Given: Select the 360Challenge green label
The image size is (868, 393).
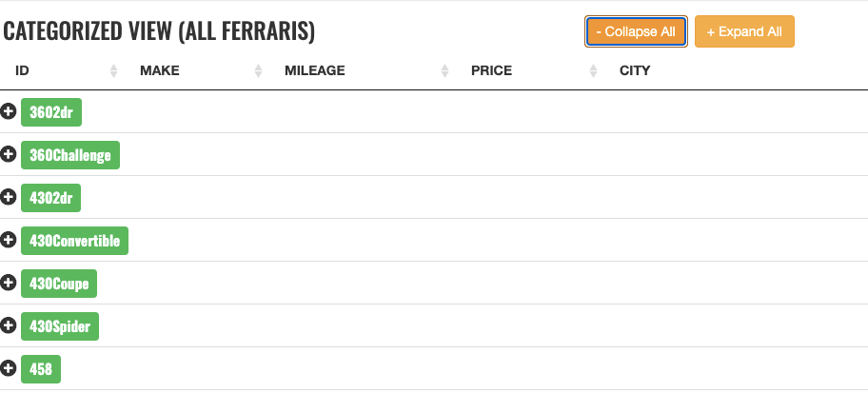Looking at the screenshot, I should (70, 155).
